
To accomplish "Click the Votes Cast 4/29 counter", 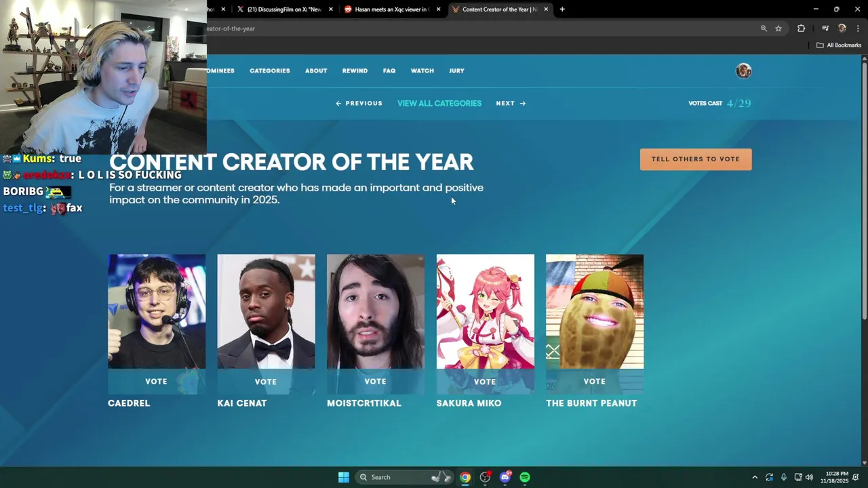I will 719,103.
